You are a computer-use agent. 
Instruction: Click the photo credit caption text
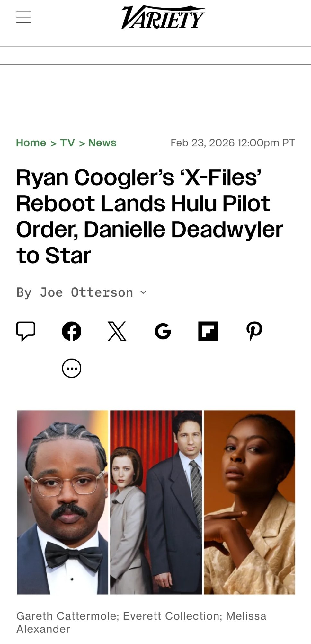pos(141,622)
